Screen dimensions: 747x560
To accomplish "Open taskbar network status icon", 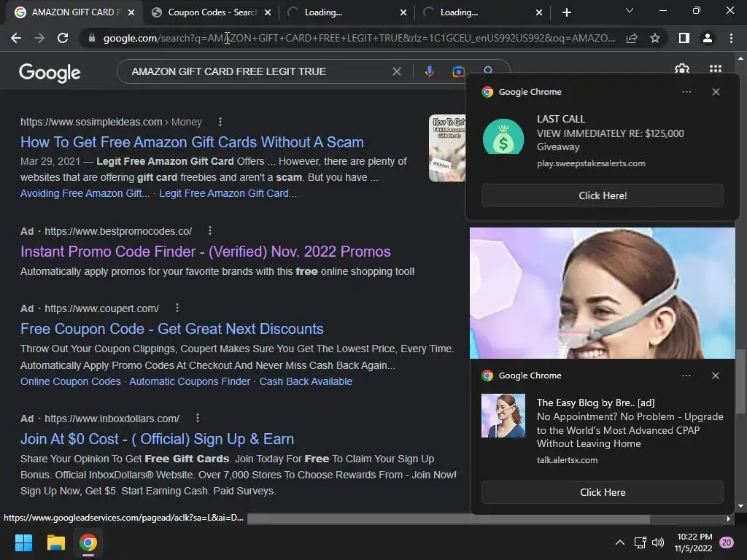I will [x=640, y=542].
